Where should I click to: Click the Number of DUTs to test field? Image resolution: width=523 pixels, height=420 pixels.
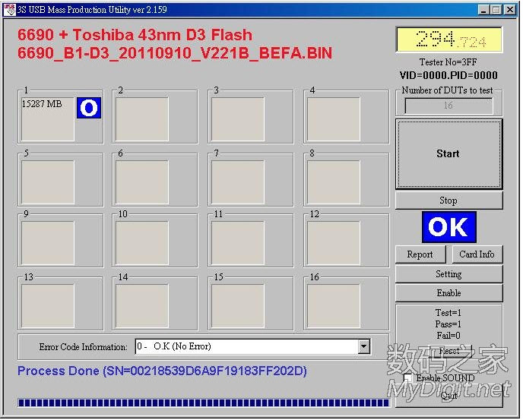click(448, 106)
